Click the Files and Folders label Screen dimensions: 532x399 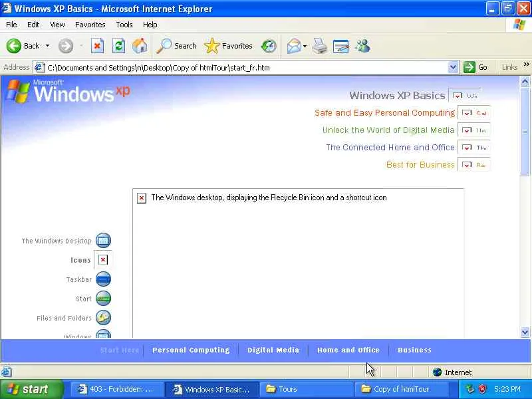coord(64,319)
